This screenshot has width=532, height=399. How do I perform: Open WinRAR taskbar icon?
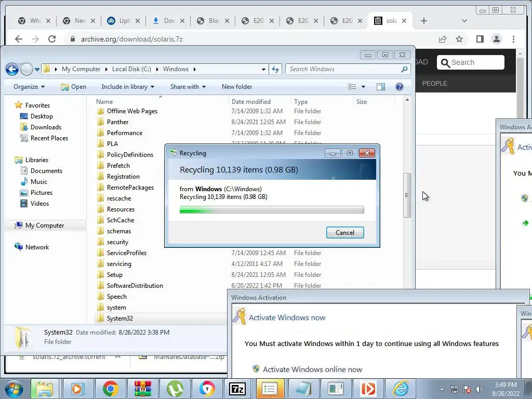pos(142,389)
